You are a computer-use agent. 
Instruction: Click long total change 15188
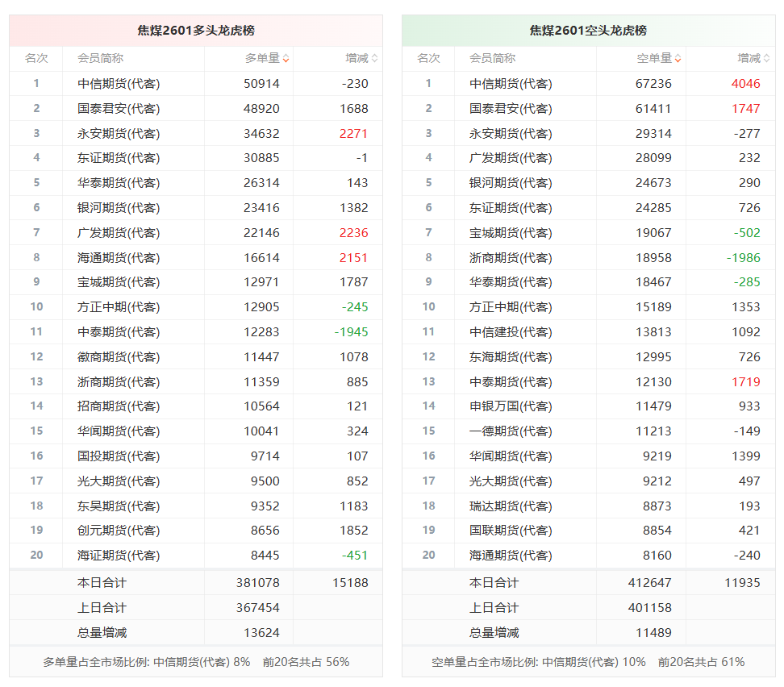(350, 583)
